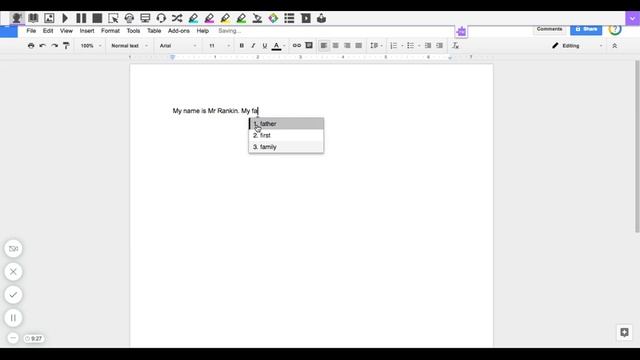Insert a comment from the toolbar
Viewport: 640px width, 360px height.
pyautogui.click(x=309, y=45)
